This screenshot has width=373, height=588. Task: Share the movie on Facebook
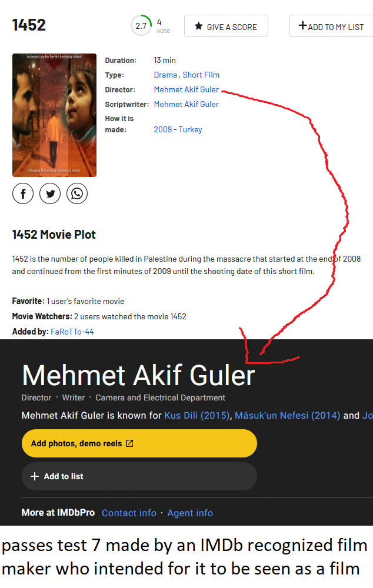click(23, 193)
